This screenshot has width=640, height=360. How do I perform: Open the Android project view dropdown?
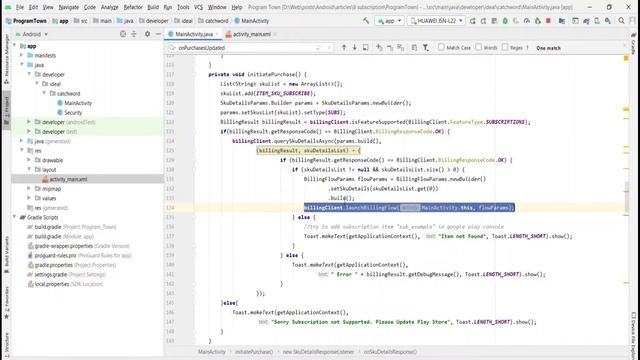32,34
